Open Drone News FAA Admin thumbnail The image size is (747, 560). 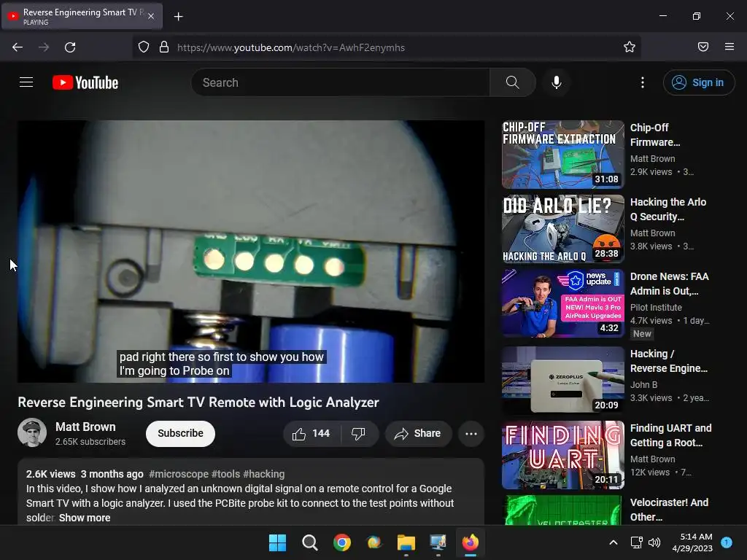click(x=562, y=303)
